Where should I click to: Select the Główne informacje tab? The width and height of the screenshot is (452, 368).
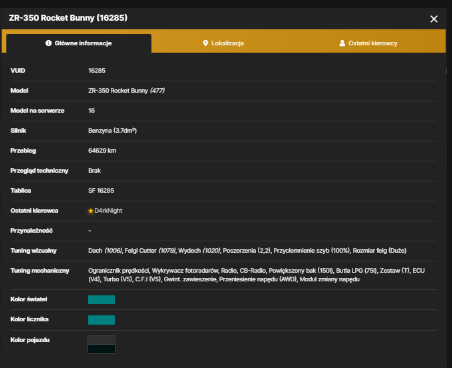pyautogui.click(x=79, y=43)
